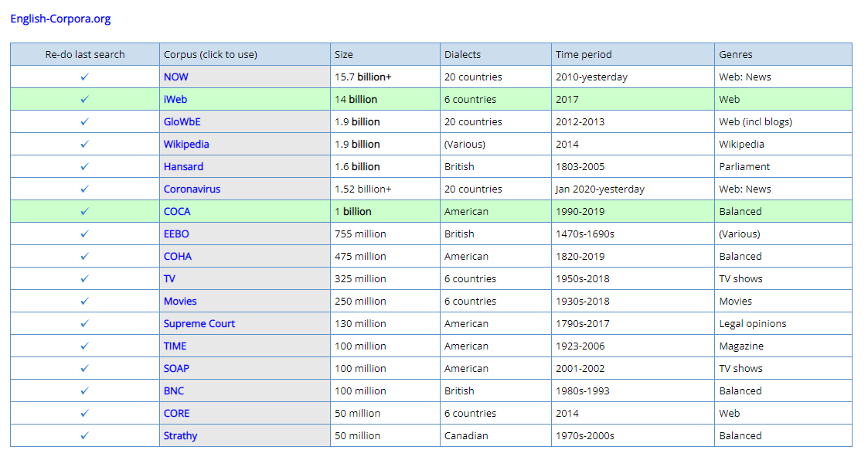Select the 'Magazine' genre cell
Viewport: 868px width, 457px height.
click(783, 346)
